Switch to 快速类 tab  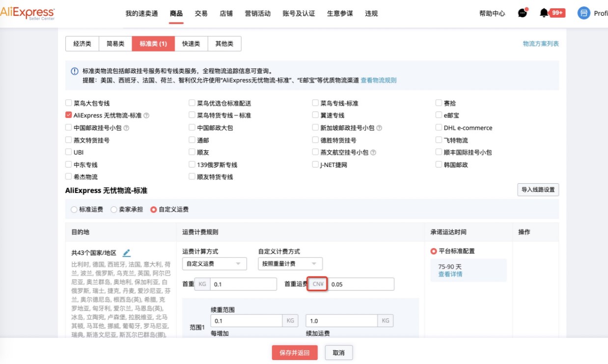point(191,44)
